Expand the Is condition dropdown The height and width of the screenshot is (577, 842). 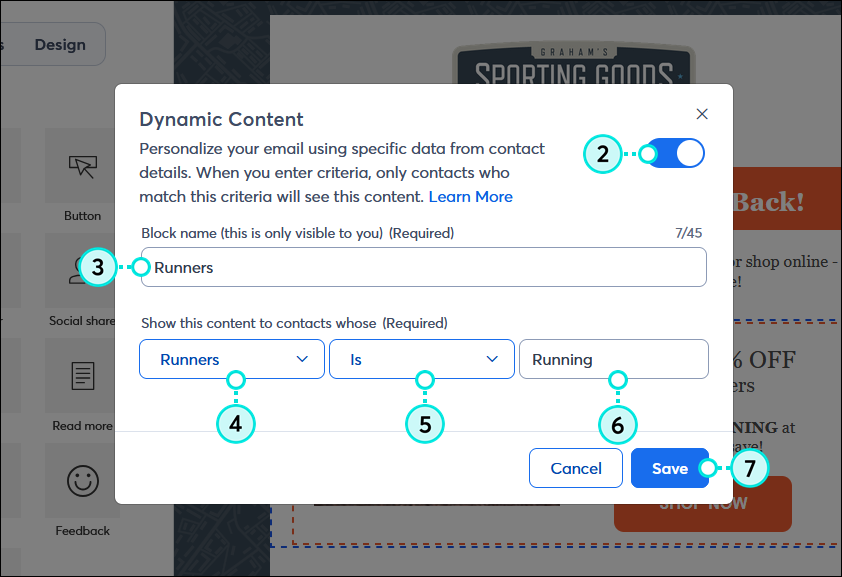[421, 359]
